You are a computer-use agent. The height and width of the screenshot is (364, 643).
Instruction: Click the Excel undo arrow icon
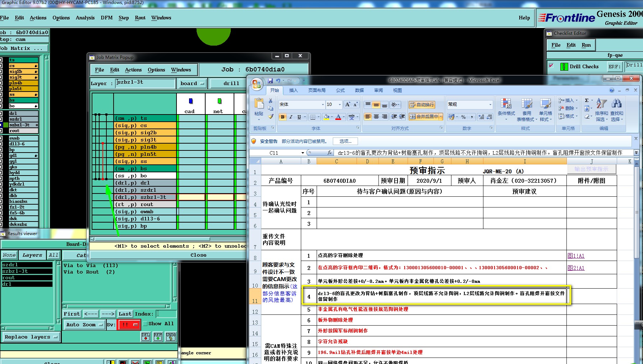[278, 81]
